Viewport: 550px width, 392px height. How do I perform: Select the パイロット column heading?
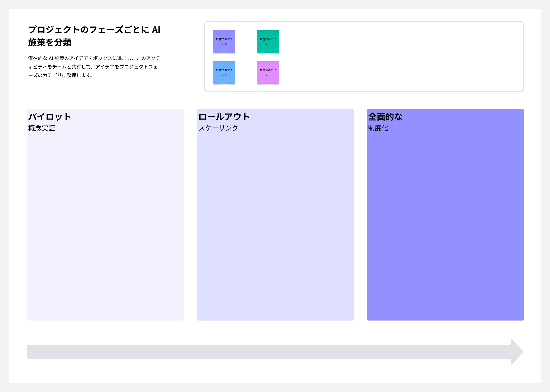49,117
